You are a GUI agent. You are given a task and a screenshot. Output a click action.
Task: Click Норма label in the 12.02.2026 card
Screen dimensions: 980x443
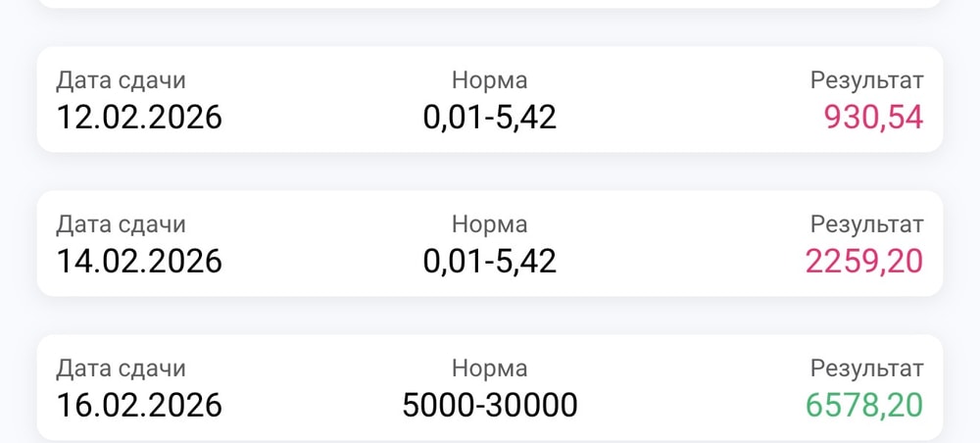point(489,80)
